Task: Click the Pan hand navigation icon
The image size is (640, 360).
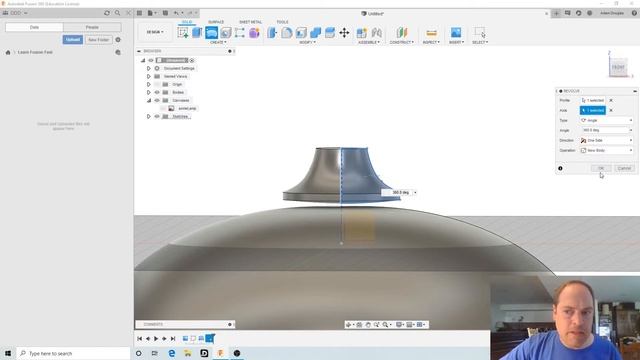Action: click(368, 324)
